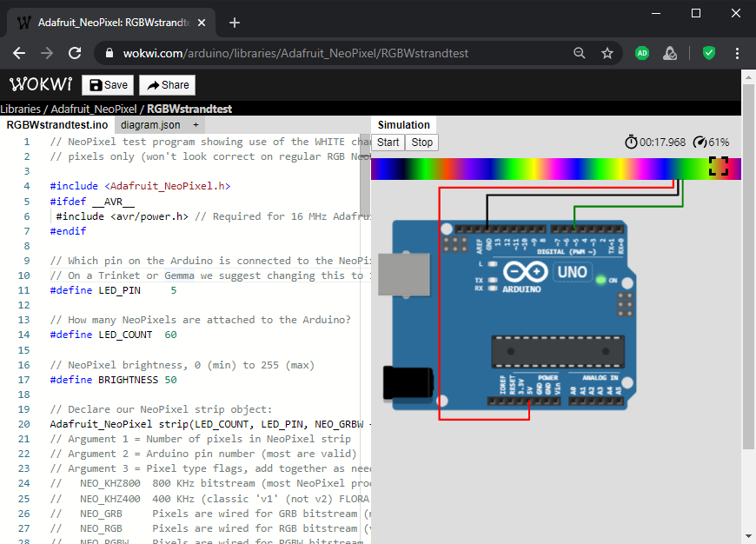This screenshot has height=544, width=756.
Task: Add a new file with plus tab
Action: click(196, 125)
